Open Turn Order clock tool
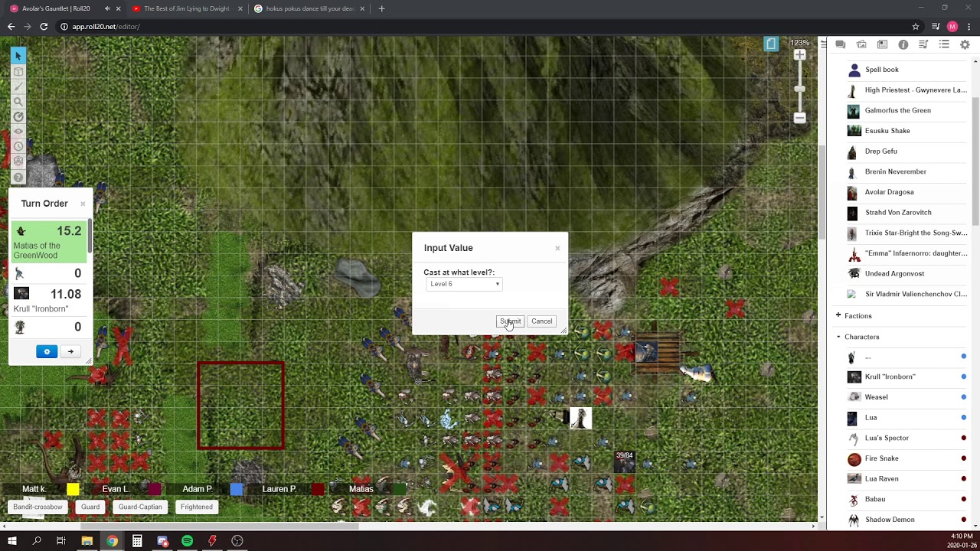Viewport: 980px width, 551px height. [x=18, y=146]
